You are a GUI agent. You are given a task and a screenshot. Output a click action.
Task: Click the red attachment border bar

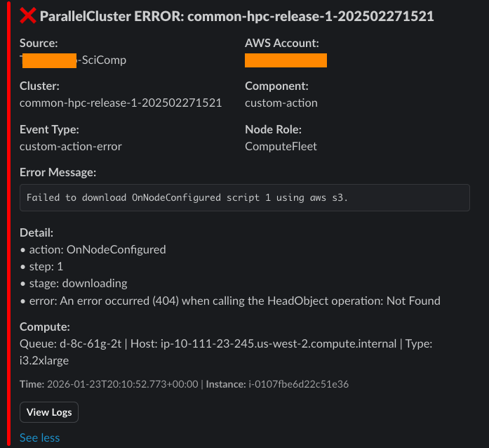point(8,225)
